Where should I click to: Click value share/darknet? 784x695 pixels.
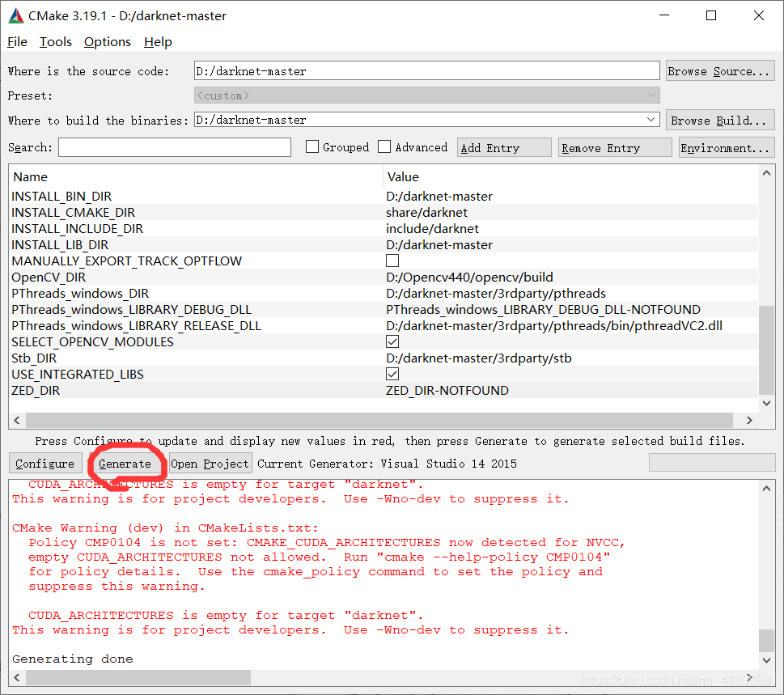426,213
